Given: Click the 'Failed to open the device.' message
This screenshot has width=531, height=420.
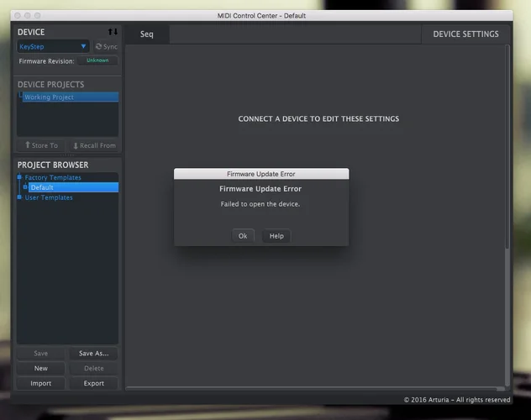Looking at the screenshot, I should [260, 204].
